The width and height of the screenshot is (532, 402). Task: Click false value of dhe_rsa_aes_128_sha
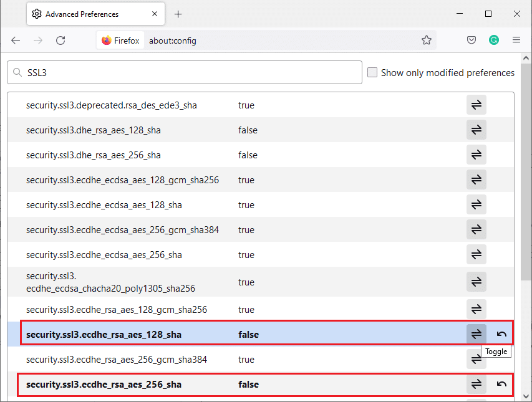(x=248, y=130)
